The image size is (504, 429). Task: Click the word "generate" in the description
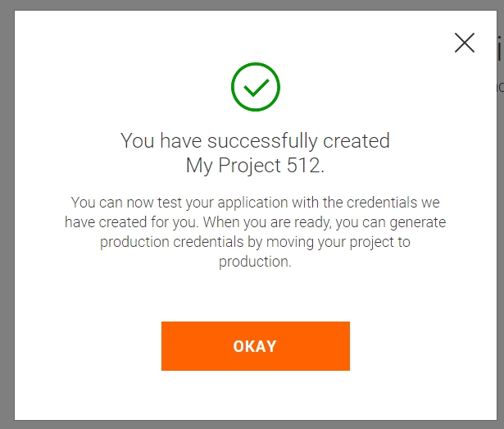(x=418, y=222)
